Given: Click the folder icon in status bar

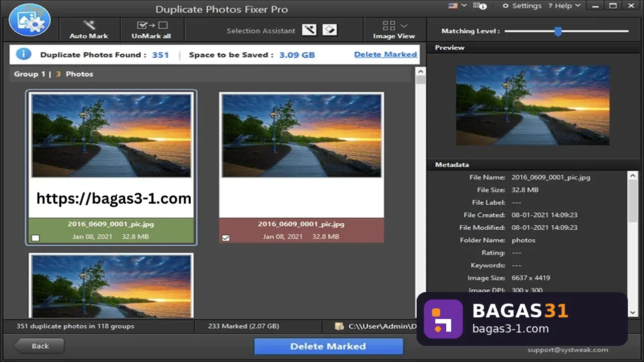Looking at the screenshot, I should [340, 326].
